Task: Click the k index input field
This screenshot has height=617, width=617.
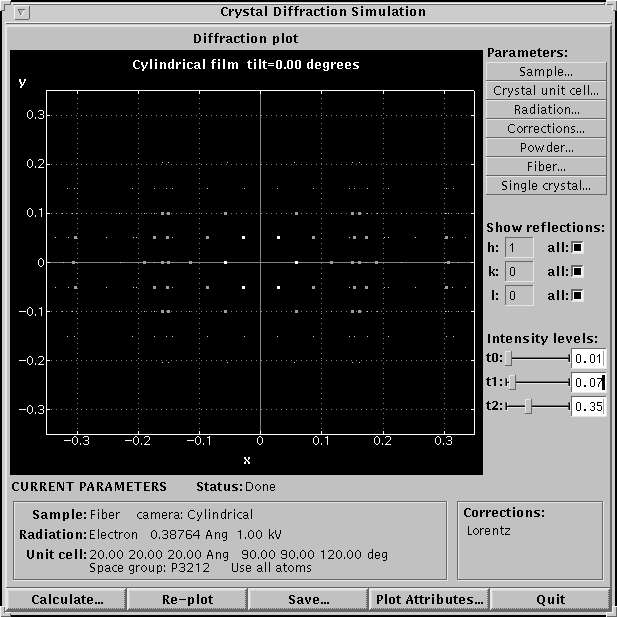Action: (x=519, y=272)
